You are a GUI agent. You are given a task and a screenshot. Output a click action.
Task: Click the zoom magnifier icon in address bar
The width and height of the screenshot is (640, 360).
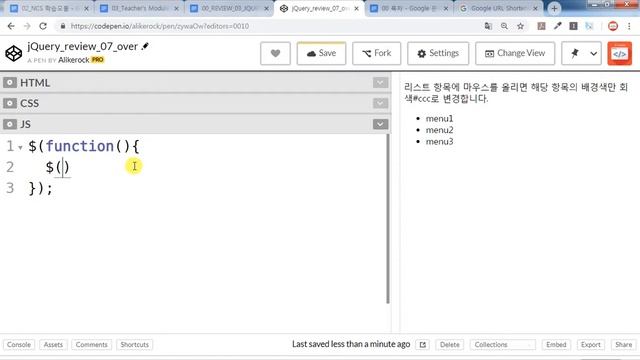(x=504, y=26)
